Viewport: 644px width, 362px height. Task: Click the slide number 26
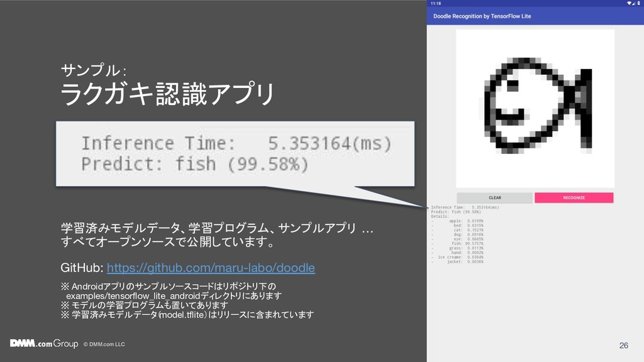pyautogui.click(x=623, y=346)
